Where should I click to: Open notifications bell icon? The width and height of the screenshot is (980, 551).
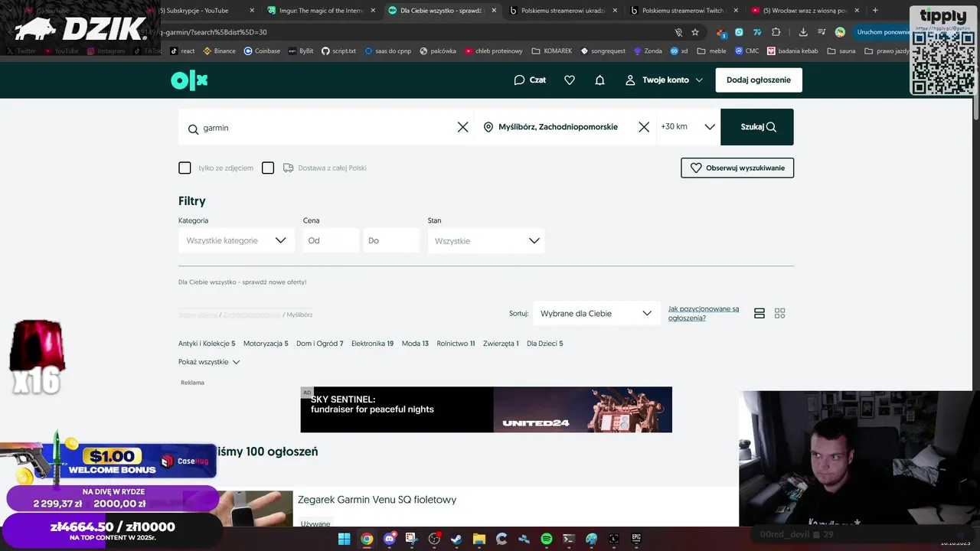pos(600,80)
